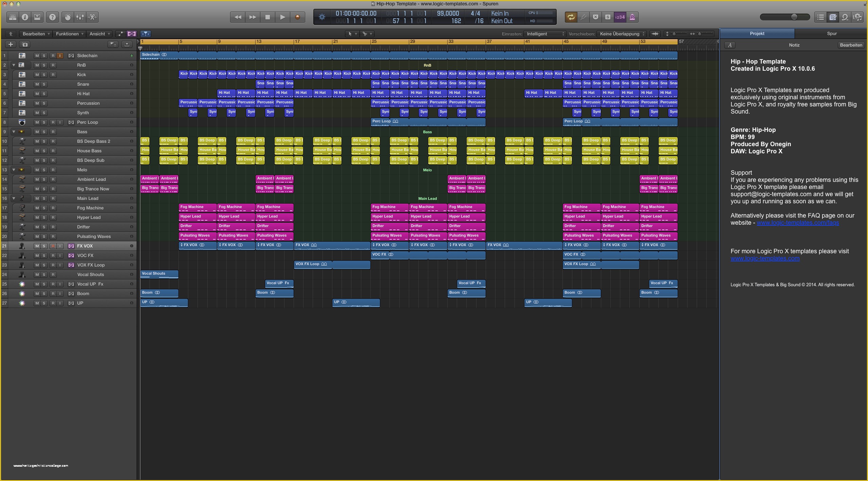The width and height of the screenshot is (868, 481).
Task: Toggle Cycle mode button
Action: [571, 17]
